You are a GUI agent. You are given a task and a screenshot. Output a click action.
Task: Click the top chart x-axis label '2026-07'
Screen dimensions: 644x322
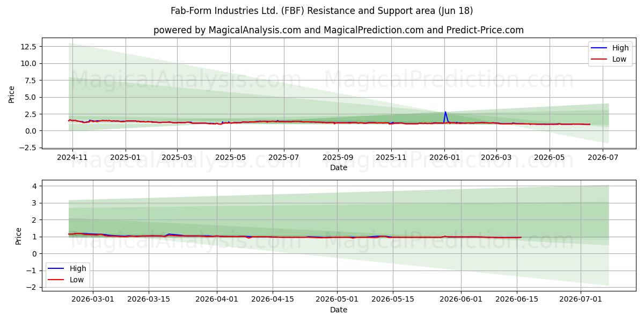(x=603, y=158)
